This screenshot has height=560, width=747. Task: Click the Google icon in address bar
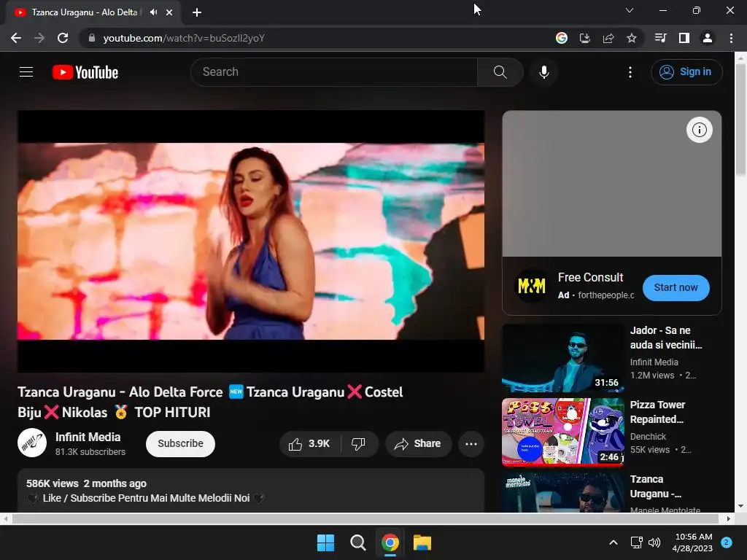pyautogui.click(x=562, y=38)
